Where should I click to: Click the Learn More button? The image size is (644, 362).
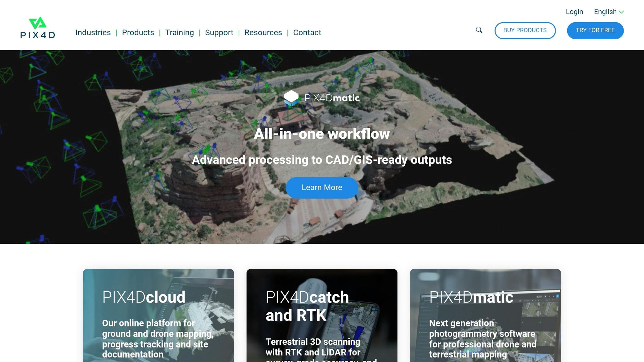point(322,188)
